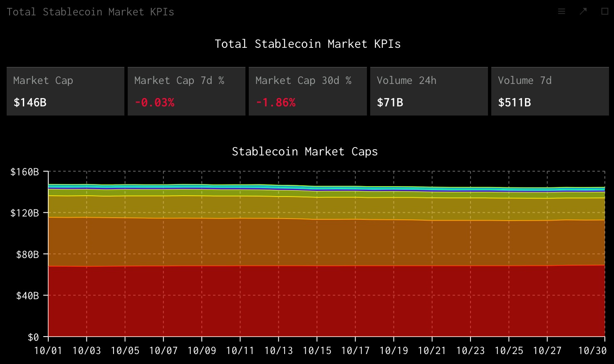Click the Market Cap 30d % card
614x364 pixels.
tap(307, 91)
